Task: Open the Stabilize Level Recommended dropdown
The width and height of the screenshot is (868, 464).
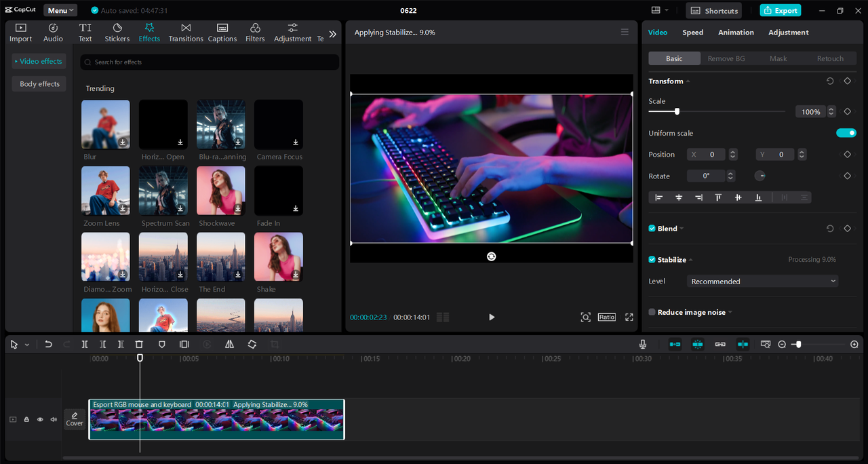Action: coord(763,282)
